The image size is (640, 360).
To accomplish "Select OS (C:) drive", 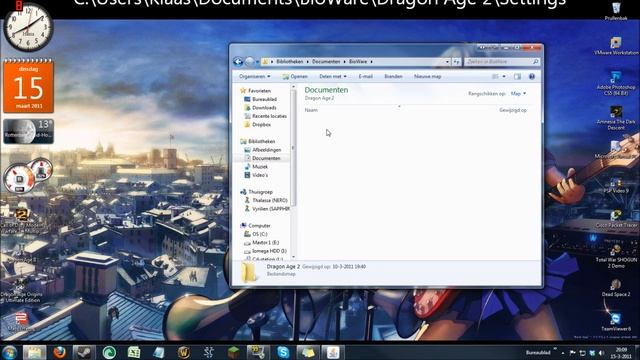I will click(x=256, y=234).
